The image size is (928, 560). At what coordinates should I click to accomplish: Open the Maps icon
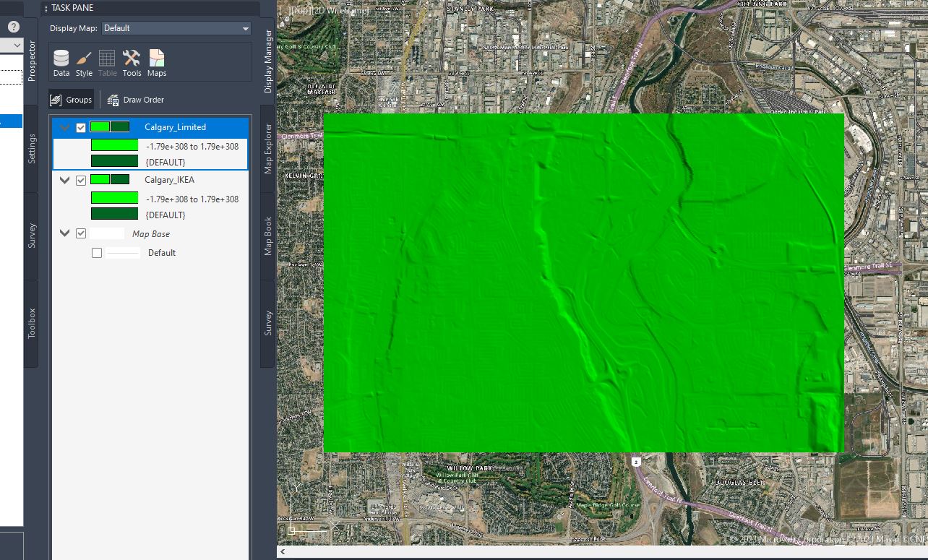pyautogui.click(x=156, y=59)
